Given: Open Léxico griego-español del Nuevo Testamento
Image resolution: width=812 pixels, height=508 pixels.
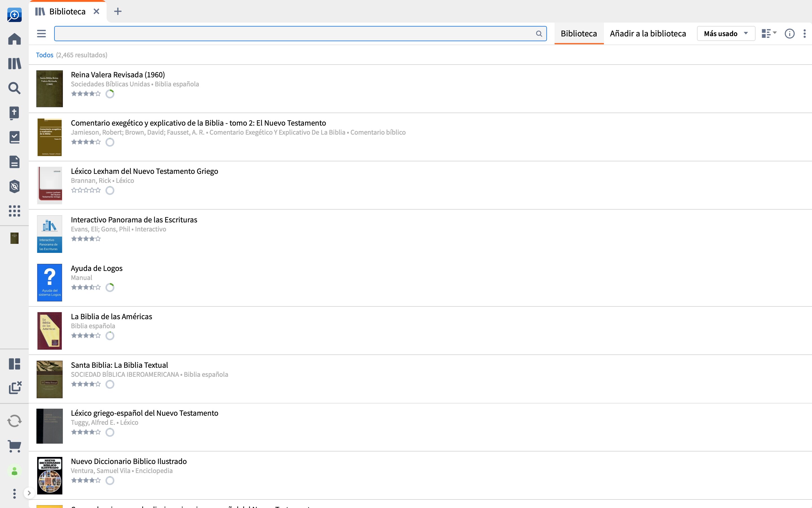Looking at the screenshot, I should (144, 413).
